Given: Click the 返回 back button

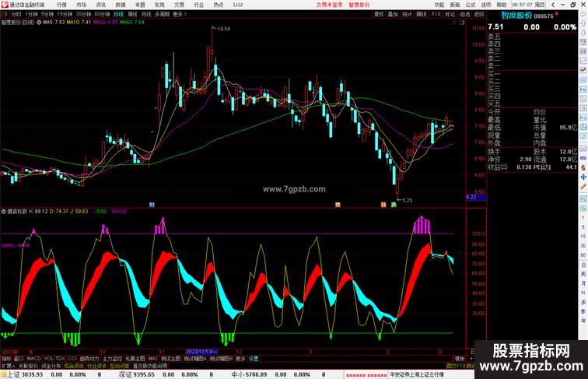Looking at the screenshot, I should pos(479,14).
